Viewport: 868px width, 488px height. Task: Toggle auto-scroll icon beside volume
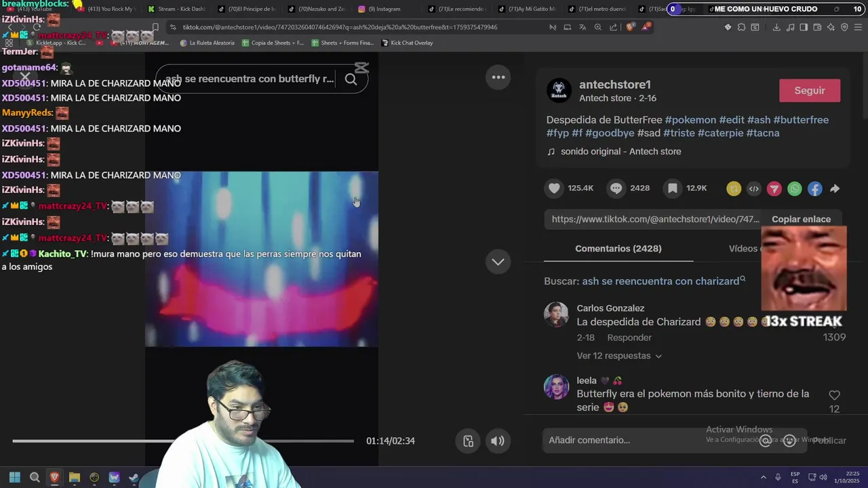pos(468,441)
